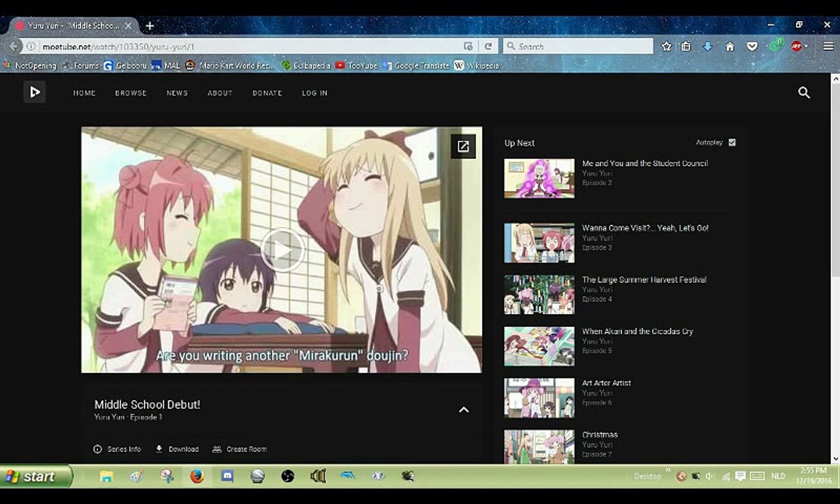The width and height of the screenshot is (840, 504).
Task: Collapse the episode details chevron
Action: pos(463,410)
